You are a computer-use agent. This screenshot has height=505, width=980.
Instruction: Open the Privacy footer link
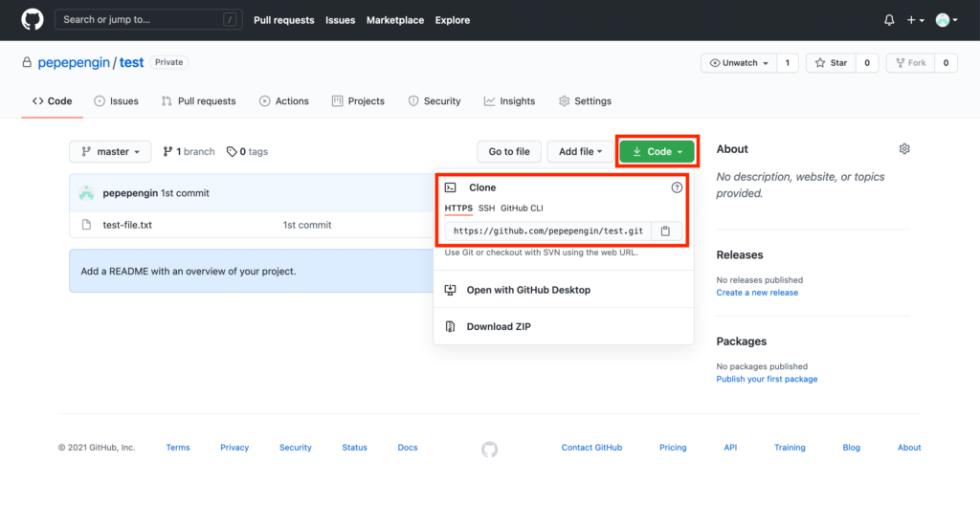234,448
